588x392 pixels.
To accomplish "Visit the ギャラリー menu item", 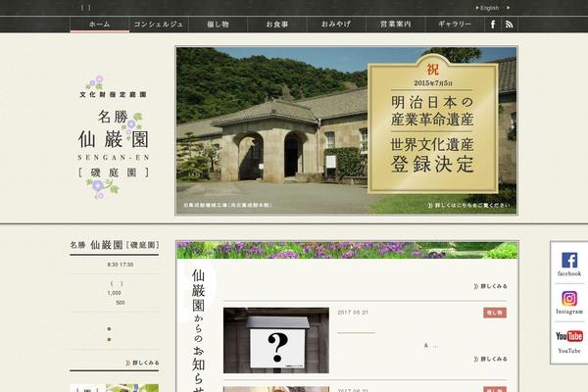I will (455, 24).
